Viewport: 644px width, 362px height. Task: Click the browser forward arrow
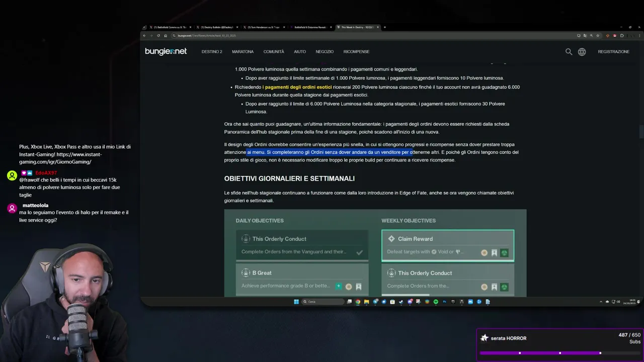151,36
